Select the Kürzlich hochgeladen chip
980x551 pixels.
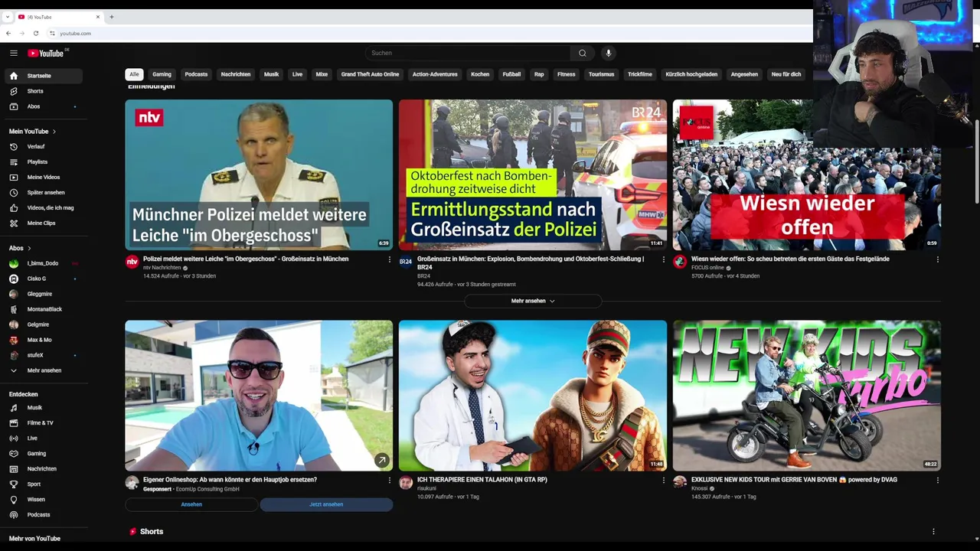(691, 74)
